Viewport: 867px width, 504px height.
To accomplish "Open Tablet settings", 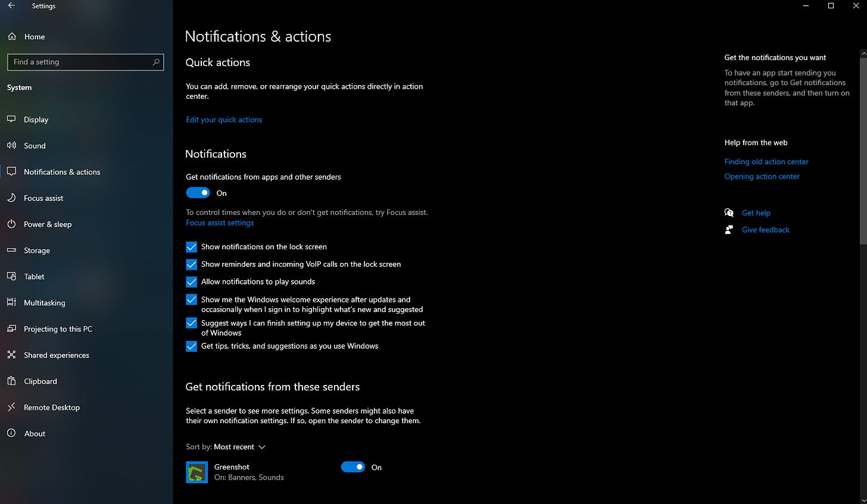I will (86, 276).
